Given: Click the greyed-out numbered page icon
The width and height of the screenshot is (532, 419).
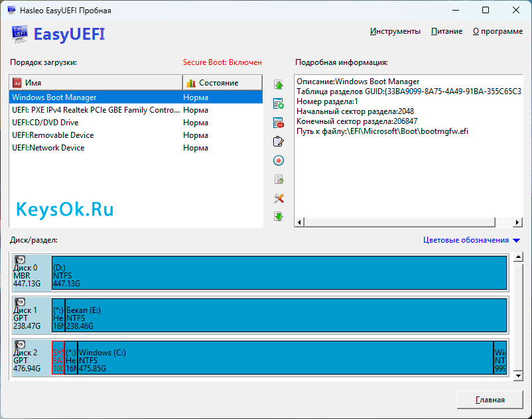Looking at the screenshot, I should [x=279, y=179].
